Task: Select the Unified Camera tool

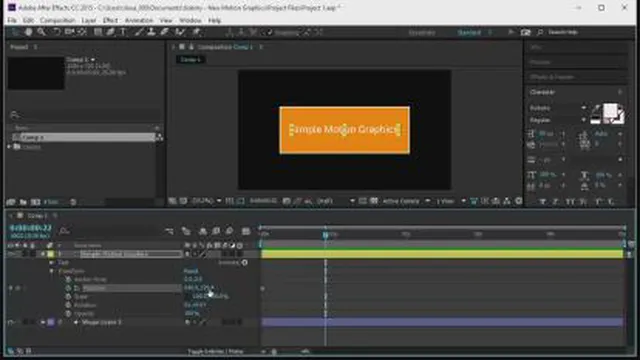Action: [x=69, y=32]
